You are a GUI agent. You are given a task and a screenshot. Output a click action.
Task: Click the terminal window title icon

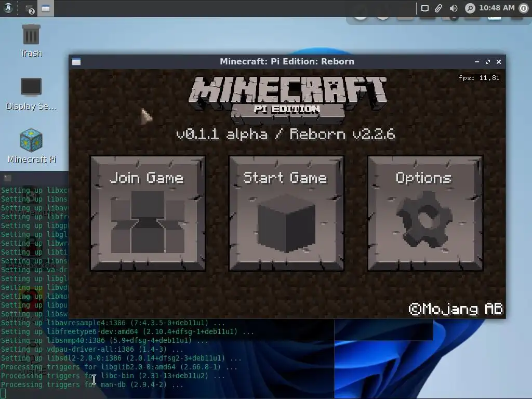(x=7, y=178)
